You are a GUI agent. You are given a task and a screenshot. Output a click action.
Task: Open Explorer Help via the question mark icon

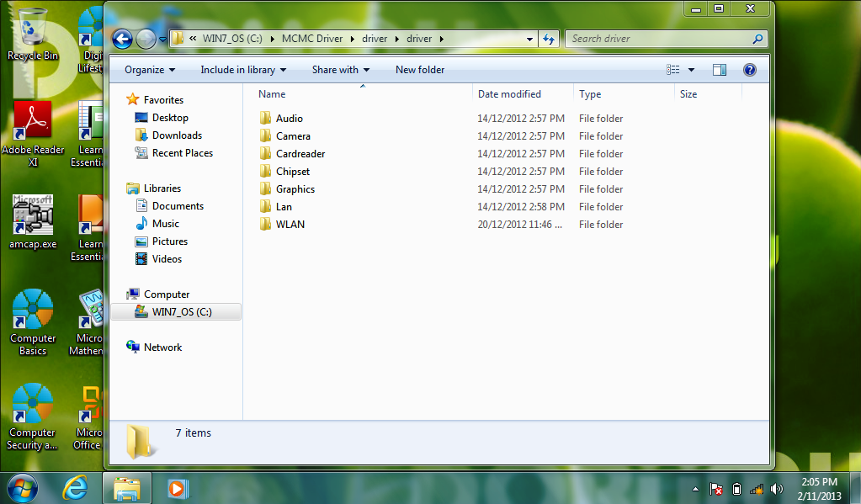click(749, 70)
